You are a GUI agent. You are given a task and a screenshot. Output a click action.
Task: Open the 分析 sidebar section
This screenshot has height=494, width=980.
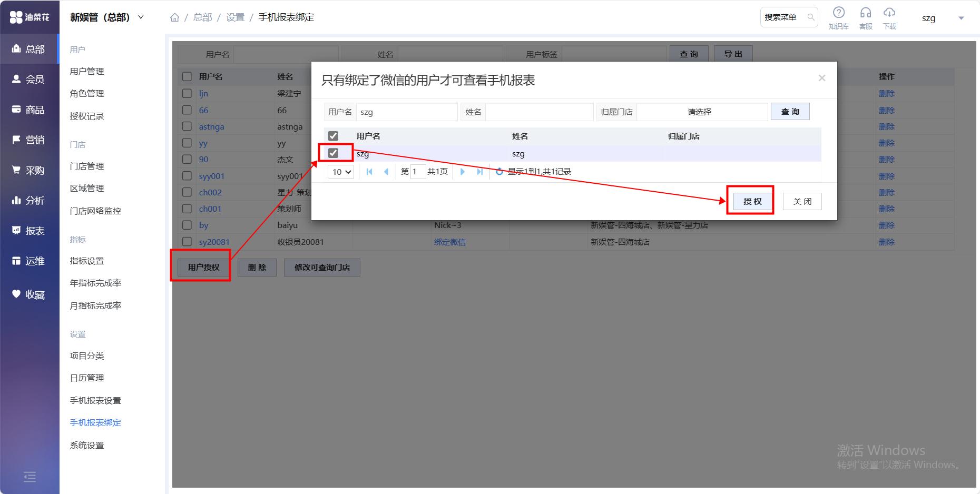29,201
